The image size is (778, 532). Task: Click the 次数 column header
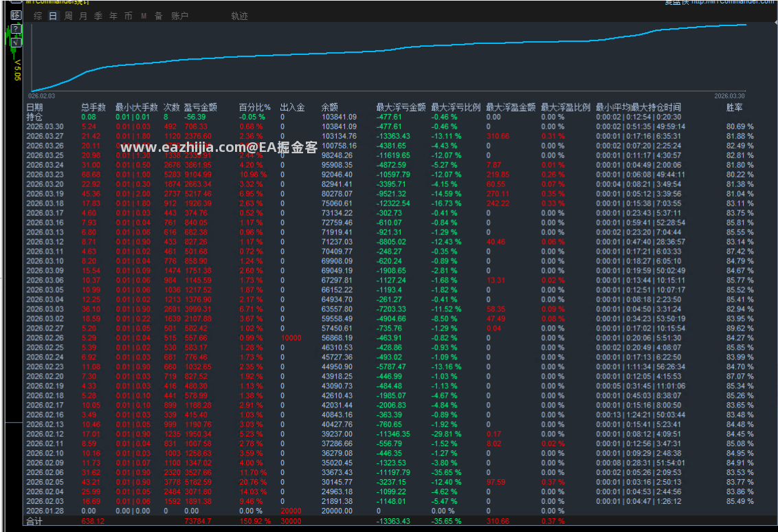[x=172, y=107]
